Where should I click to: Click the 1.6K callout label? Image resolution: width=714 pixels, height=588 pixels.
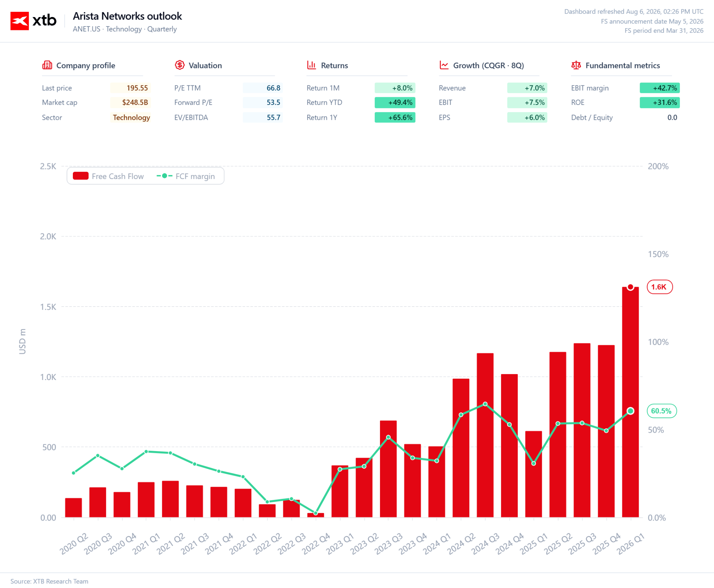point(660,287)
